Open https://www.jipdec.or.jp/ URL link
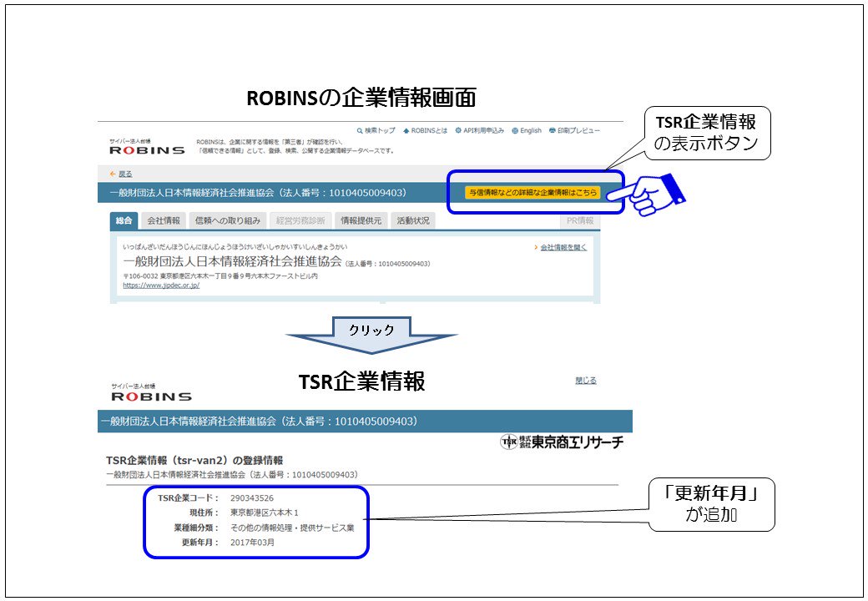This screenshot has width=868, height=601. [x=161, y=285]
